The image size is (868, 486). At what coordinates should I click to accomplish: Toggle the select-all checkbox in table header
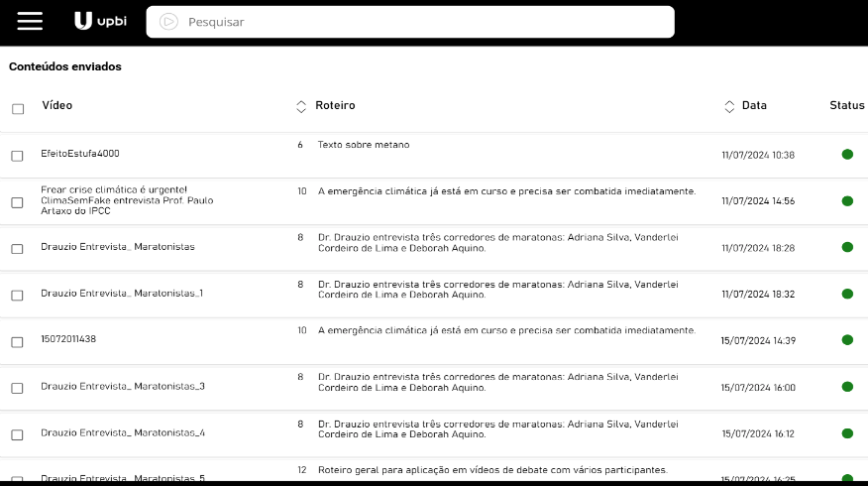click(x=18, y=109)
